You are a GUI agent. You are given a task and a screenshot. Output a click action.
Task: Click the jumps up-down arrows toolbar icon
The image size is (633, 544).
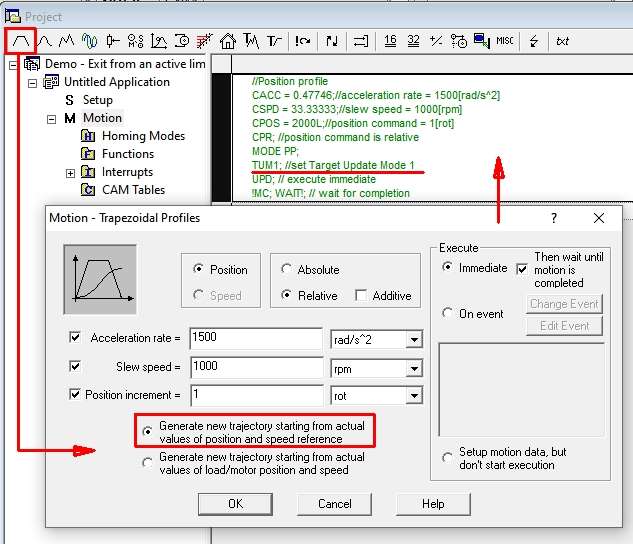pyautogui.click(x=332, y=41)
